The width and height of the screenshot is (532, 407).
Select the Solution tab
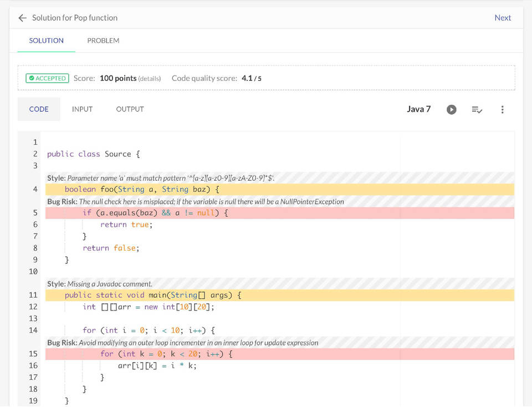(47, 40)
